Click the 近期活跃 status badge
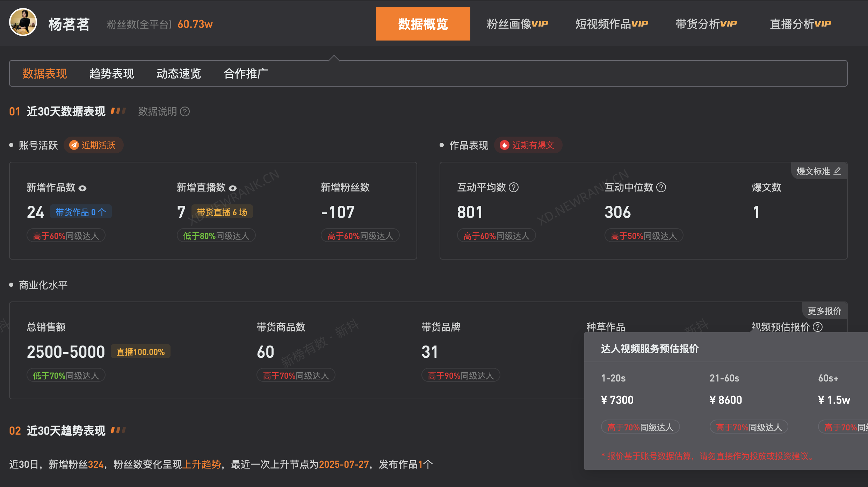868x487 pixels. [x=93, y=145]
